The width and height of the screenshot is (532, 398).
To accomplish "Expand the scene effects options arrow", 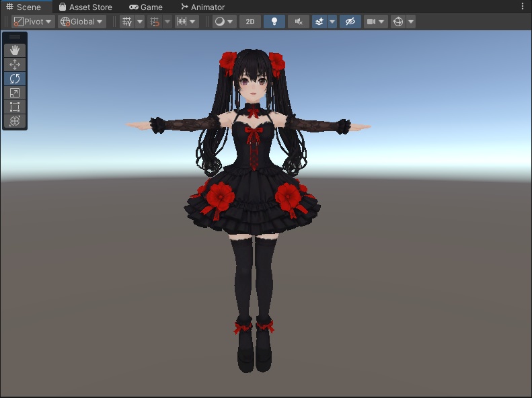I will (x=332, y=22).
